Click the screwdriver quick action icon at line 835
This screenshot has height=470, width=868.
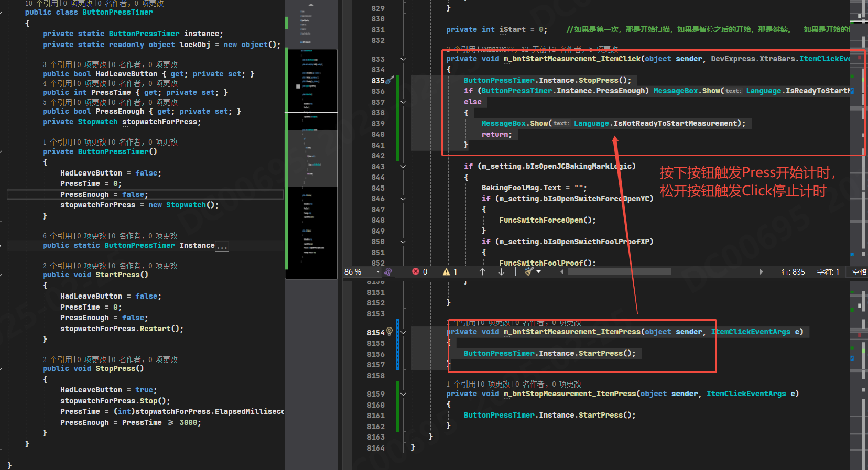389,81
